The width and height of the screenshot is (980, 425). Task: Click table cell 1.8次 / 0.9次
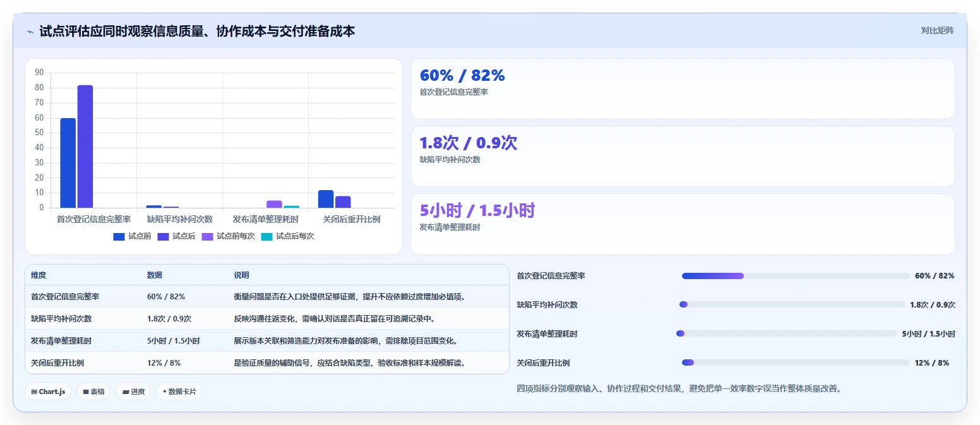tap(169, 319)
